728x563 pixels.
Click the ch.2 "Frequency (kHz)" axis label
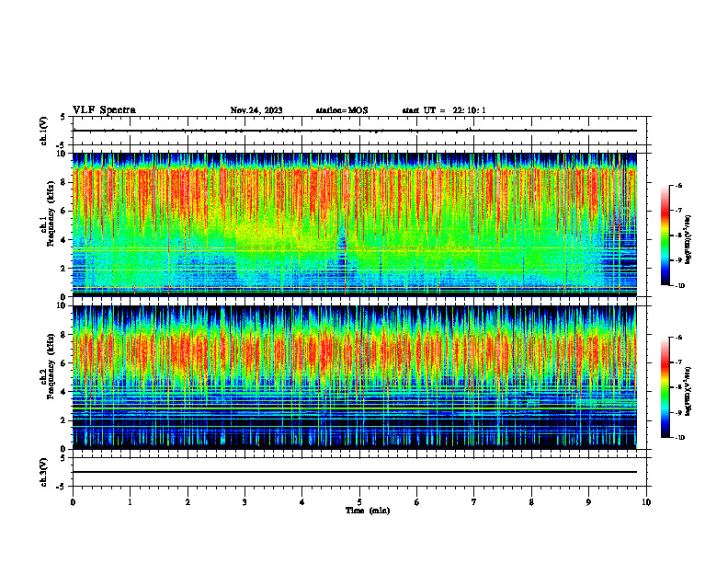[51, 366]
